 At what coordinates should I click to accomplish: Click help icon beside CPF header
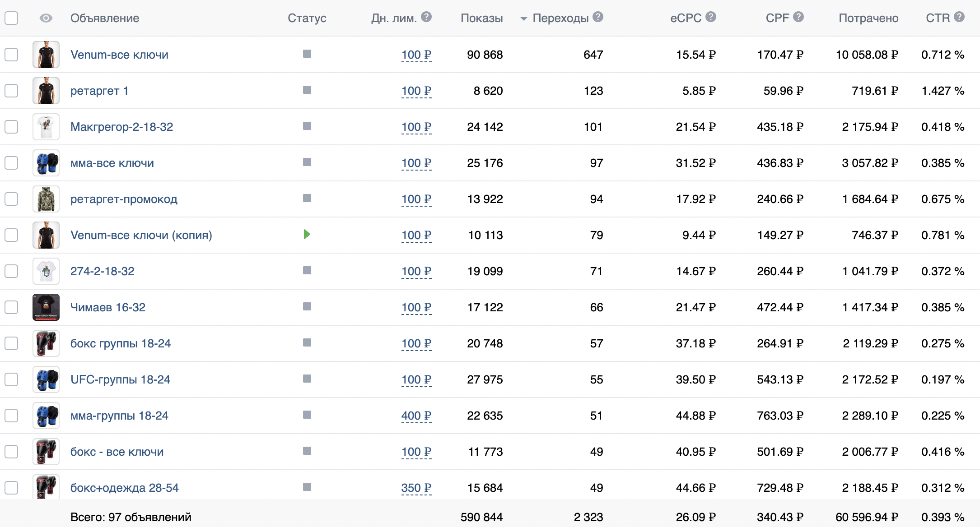[x=798, y=17]
